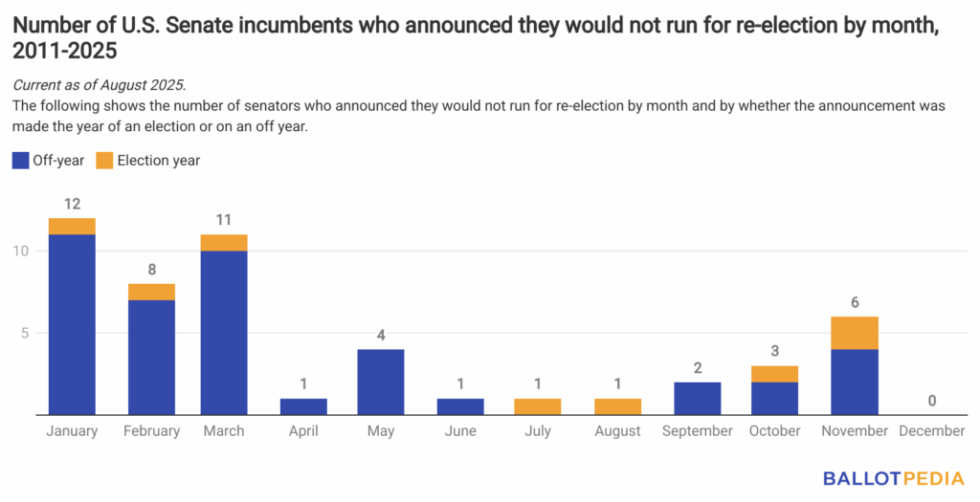Select the Off-year legend label
This screenshot has height=502, width=980.
[x=58, y=161]
